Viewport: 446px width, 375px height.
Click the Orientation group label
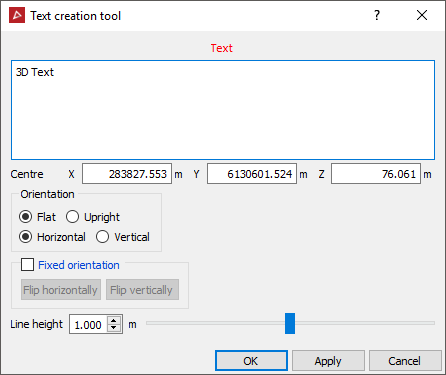(x=47, y=194)
